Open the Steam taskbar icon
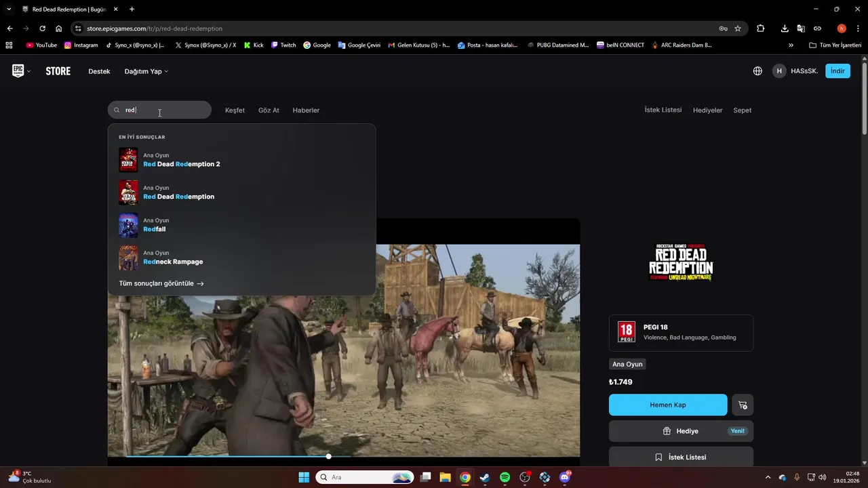868x488 pixels. [x=485, y=477]
